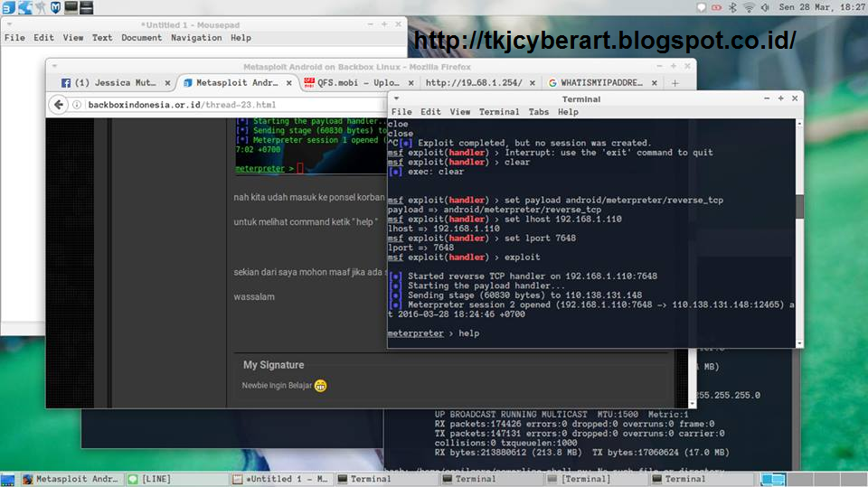Screen dimensions: 868x487
Task: Open the Terminal File menu
Action: pos(401,112)
